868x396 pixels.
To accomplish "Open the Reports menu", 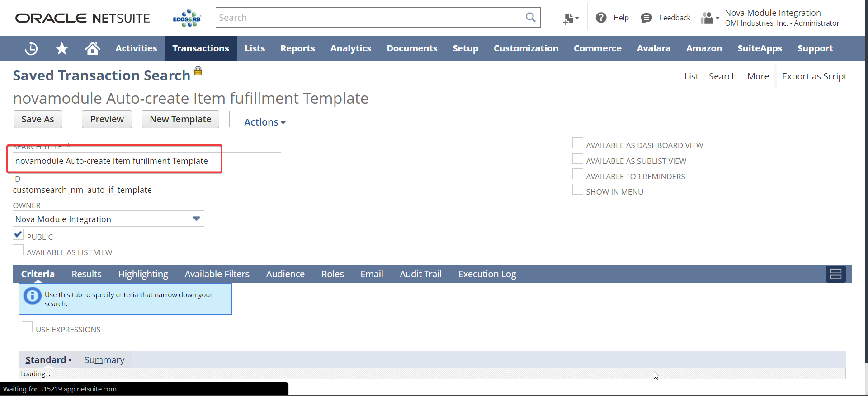I will point(297,48).
